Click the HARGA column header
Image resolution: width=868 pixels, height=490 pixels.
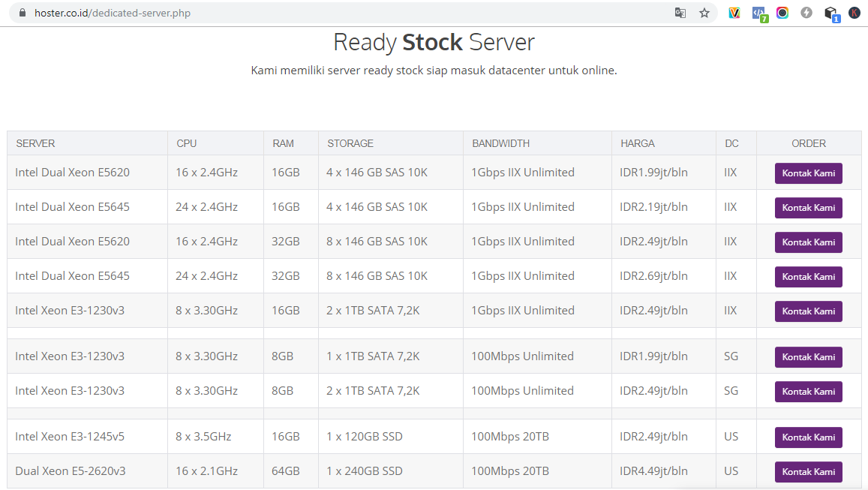(637, 143)
